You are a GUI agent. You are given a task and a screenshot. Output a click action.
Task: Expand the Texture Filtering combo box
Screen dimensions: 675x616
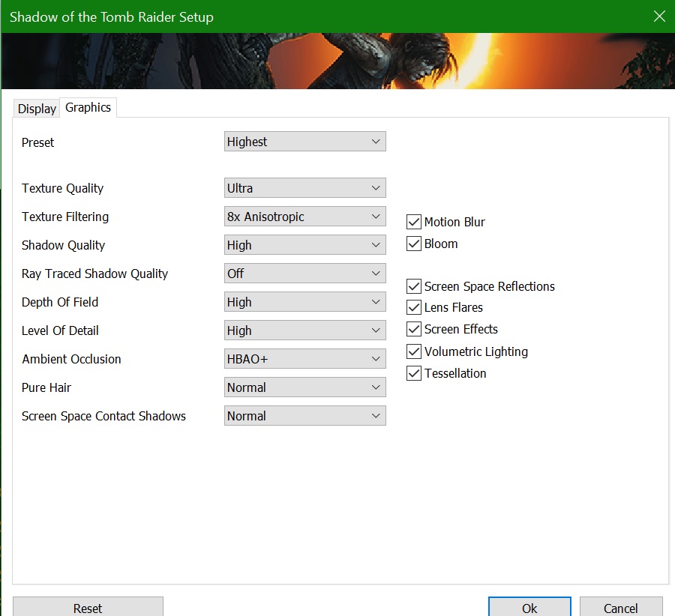(304, 217)
